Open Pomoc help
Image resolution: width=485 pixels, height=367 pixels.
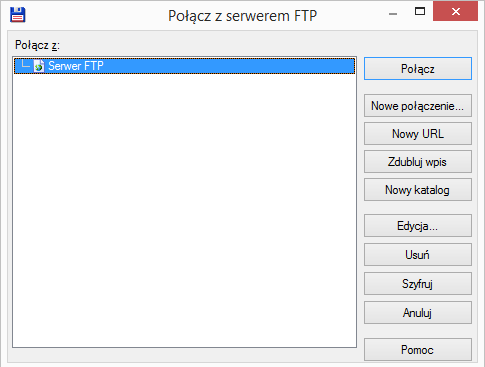418,350
